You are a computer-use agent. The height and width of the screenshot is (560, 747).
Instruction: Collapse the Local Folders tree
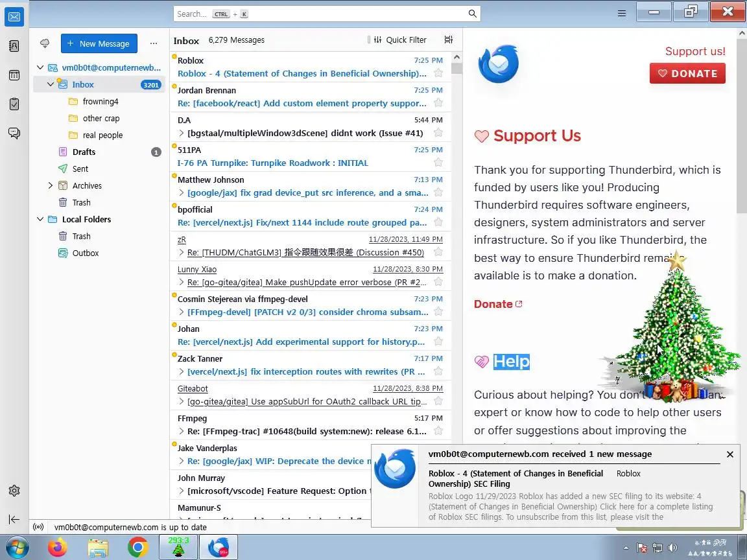pyautogui.click(x=40, y=220)
